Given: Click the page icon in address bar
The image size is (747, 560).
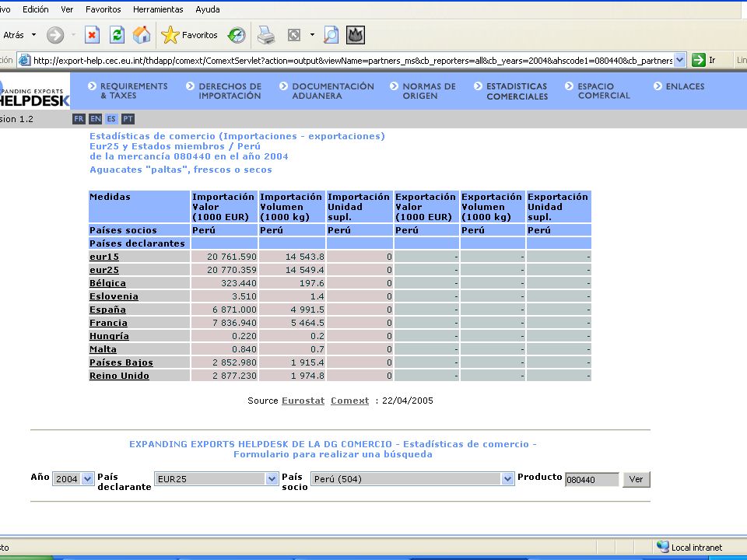Looking at the screenshot, I should [24, 60].
